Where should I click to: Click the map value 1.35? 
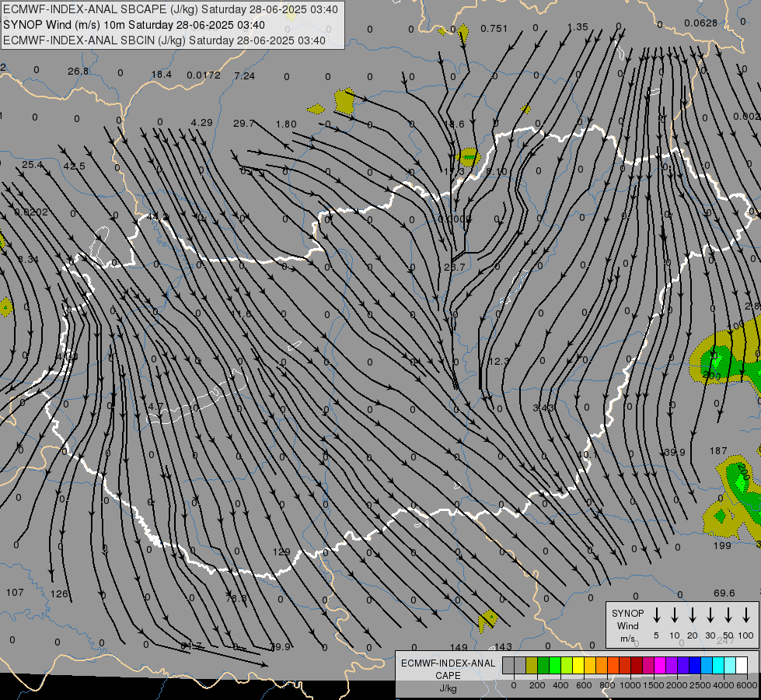578,27
